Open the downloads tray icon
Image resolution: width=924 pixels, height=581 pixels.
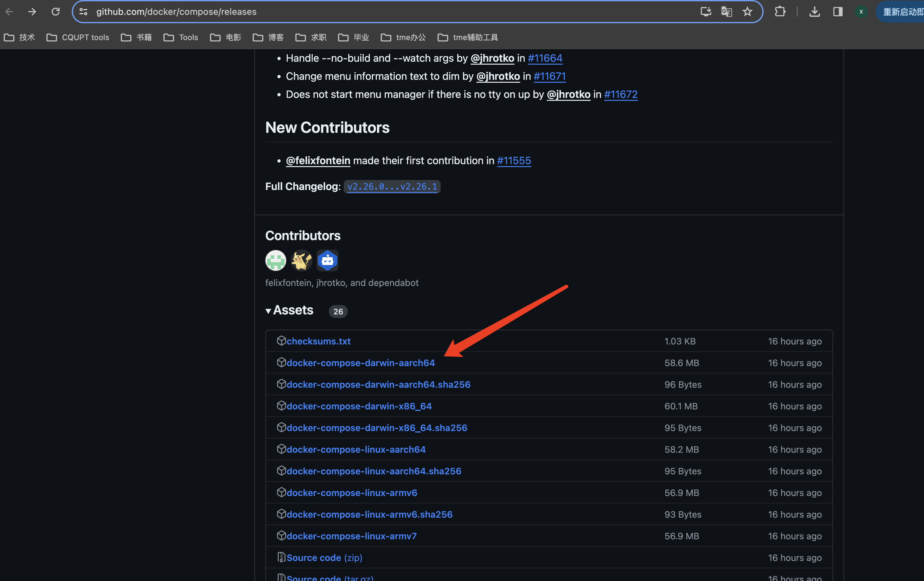point(814,12)
